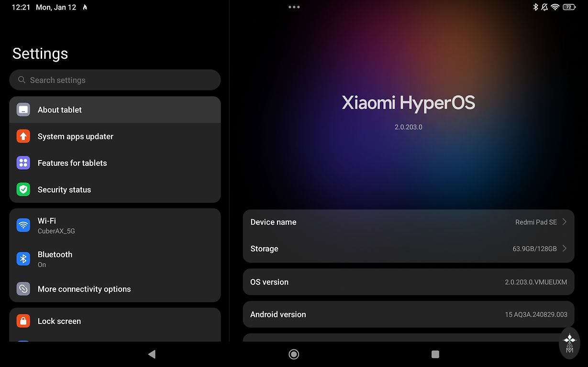Tap the Android version row
The width and height of the screenshot is (588, 367).
(408, 314)
